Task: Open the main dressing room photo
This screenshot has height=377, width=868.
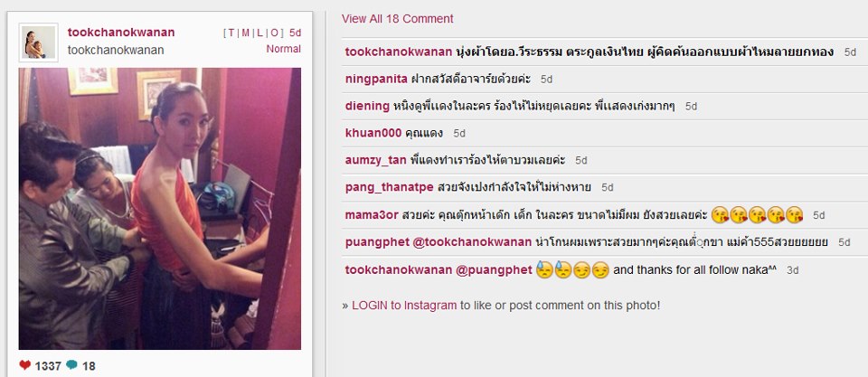Action: [x=160, y=209]
